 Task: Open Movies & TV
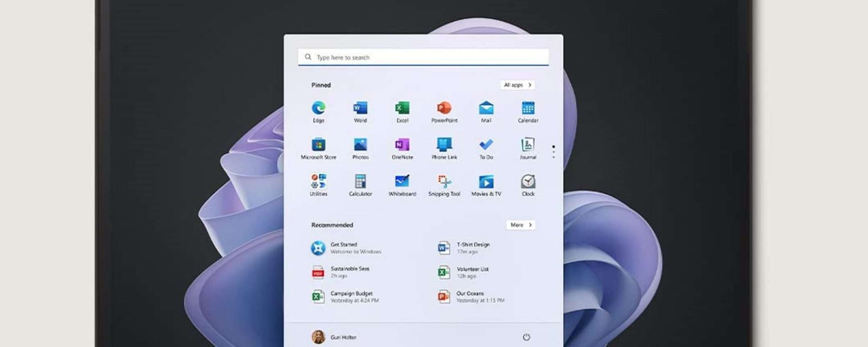[486, 185]
